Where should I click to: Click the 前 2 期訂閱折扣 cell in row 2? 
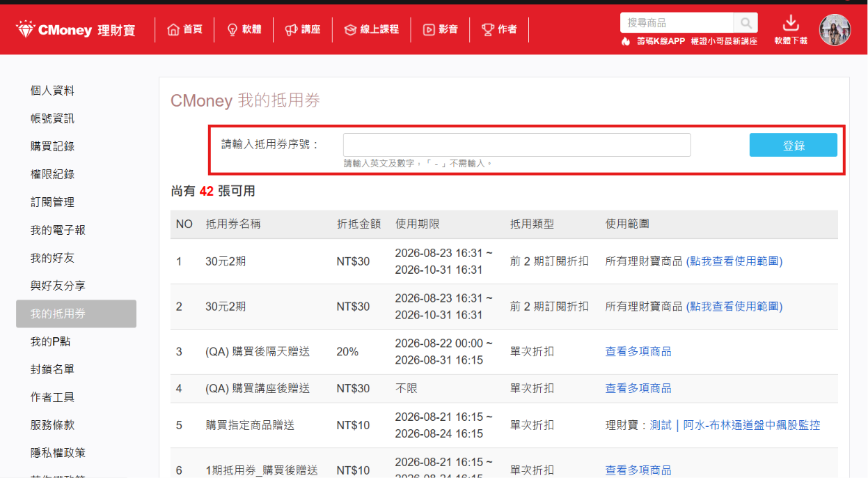click(x=549, y=307)
